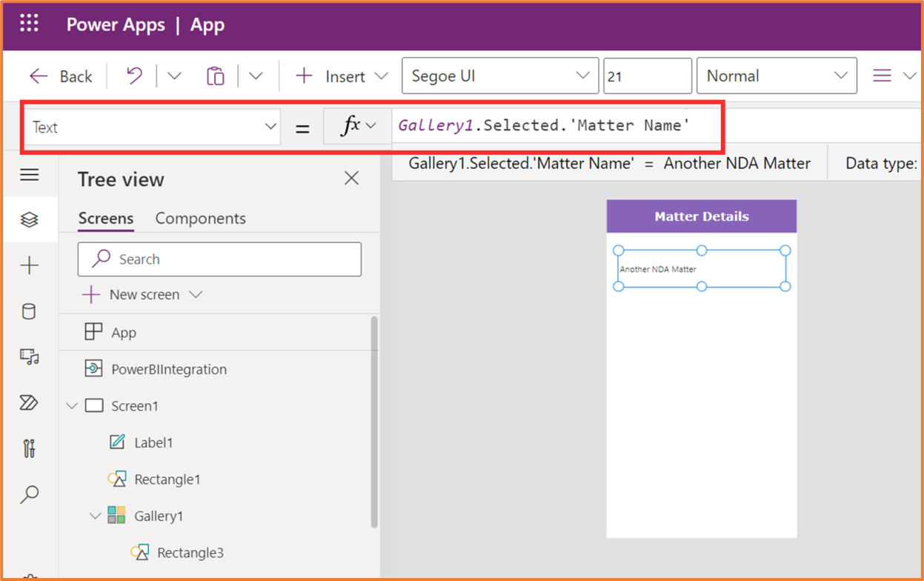Screen dimensions: 924x581
Task: Open the Advanced tools panel icon
Action: pos(30,448)
